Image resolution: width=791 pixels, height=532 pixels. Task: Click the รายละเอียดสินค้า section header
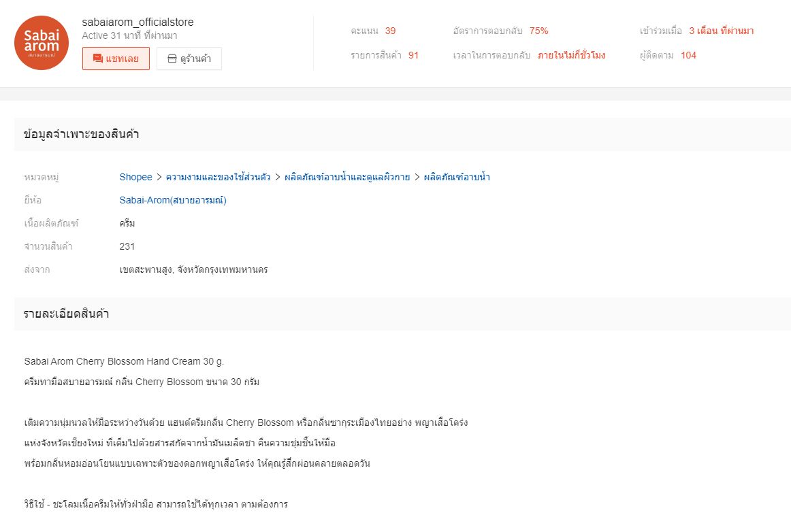click(x=67, y=314)
